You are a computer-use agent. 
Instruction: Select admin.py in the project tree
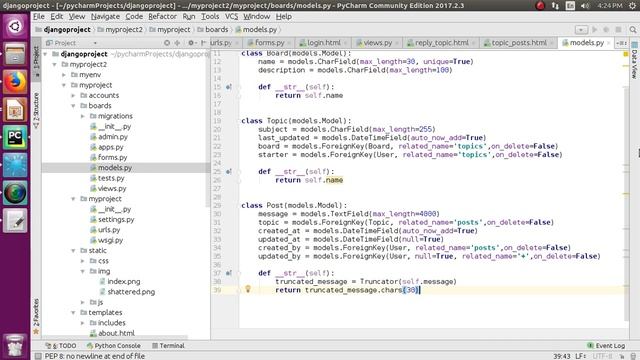[x=113, y=137]
